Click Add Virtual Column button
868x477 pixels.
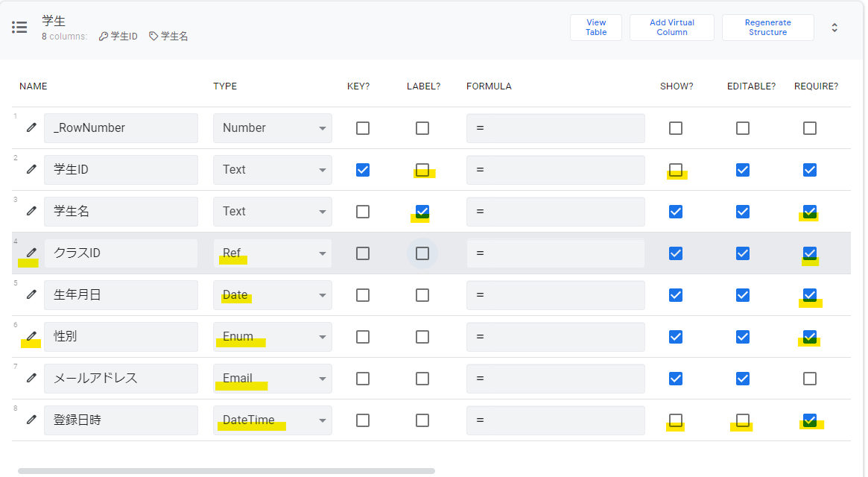(671, 28)
